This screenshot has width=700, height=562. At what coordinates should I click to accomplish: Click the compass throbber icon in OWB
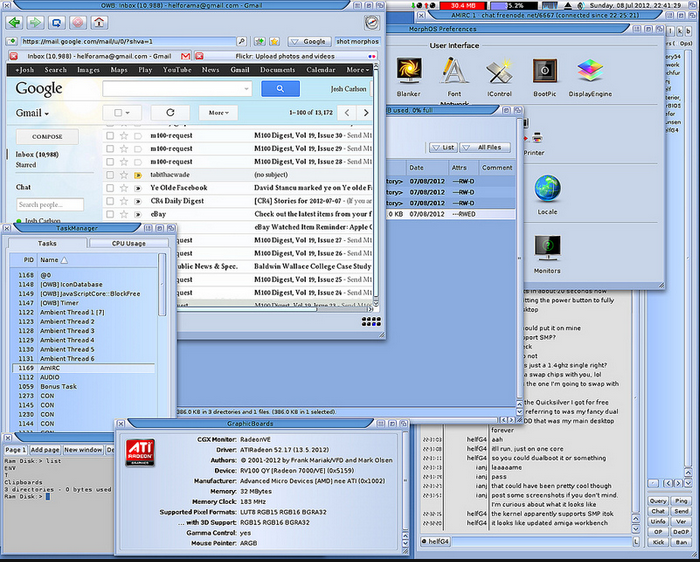[371, 22]
